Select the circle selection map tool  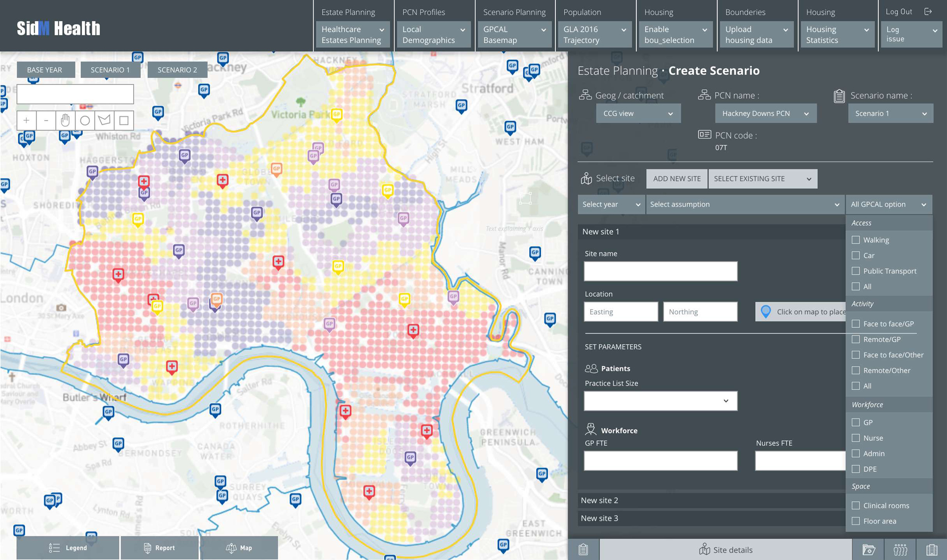click(85, 120)
